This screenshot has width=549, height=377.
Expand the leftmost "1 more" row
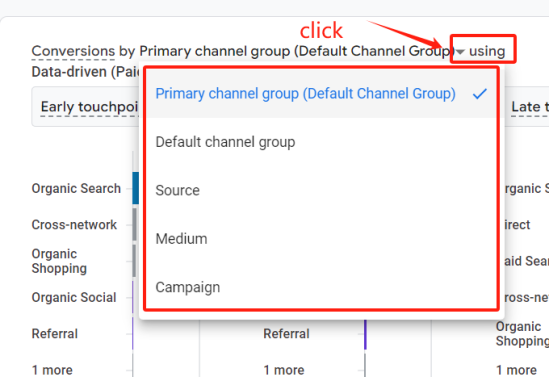coord(52,370)
